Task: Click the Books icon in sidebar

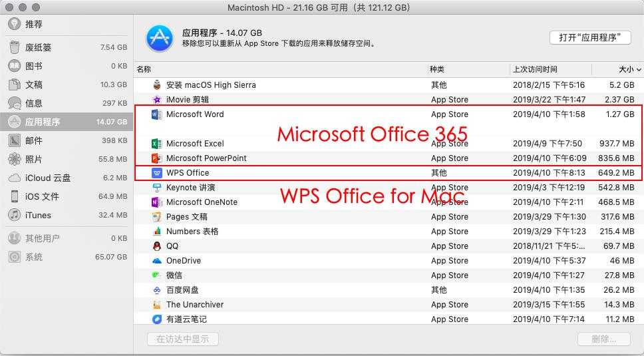Action: pyautogui.click(x=15, y=66)
